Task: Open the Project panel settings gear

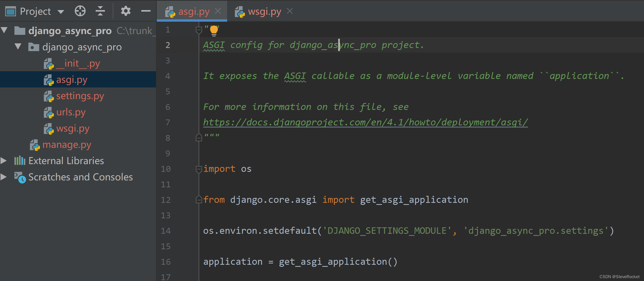Action: pyautogui.click(x=126, y=11)
